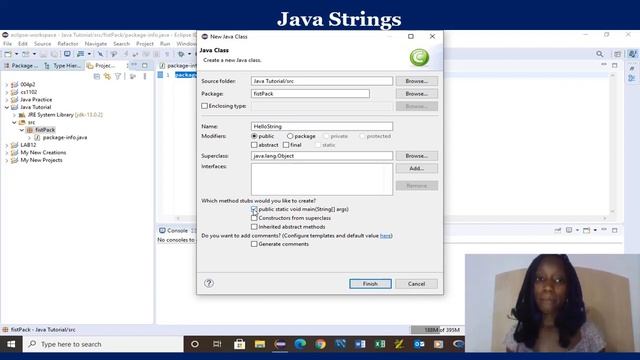Expand the LAB12 project node
Screen dimensions: 640x360
[7, 145]
